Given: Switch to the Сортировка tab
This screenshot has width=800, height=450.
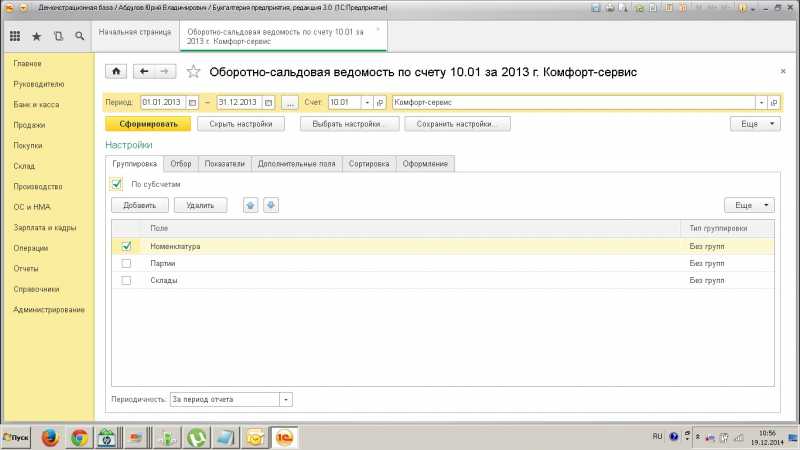Looking at the screenshot, I should [x=369, y=164].
